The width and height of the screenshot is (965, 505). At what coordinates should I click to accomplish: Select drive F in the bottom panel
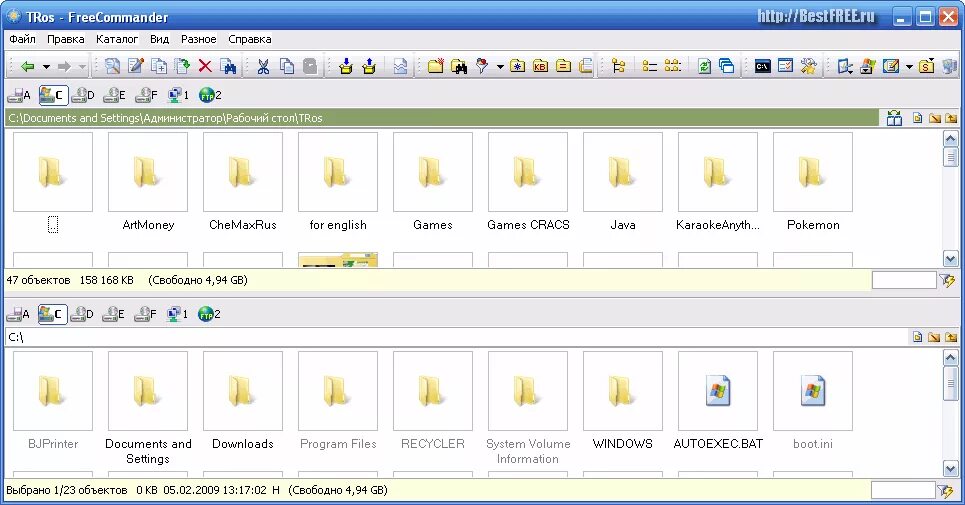(x=146, y=314)
